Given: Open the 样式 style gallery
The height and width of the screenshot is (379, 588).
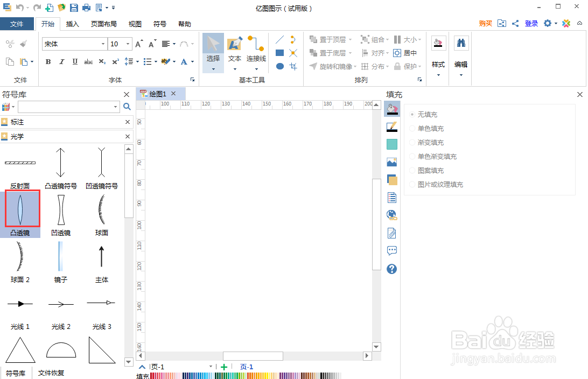Looking at the screenshot, I should click(x=438, y=56).
